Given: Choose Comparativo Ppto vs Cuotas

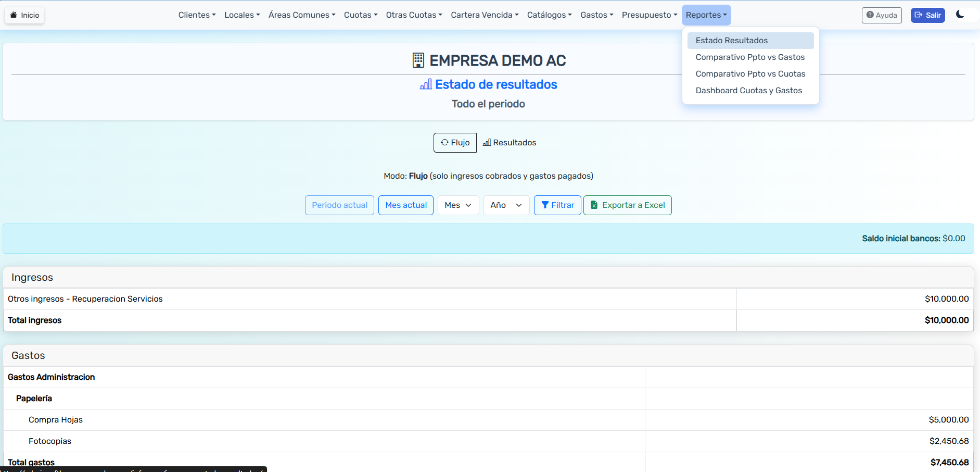Looking at the screenshot, I should click(x=750, y=74).
